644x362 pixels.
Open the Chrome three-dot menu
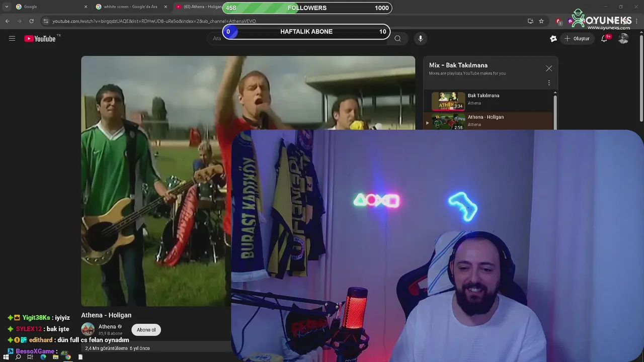tap(637, 21)
